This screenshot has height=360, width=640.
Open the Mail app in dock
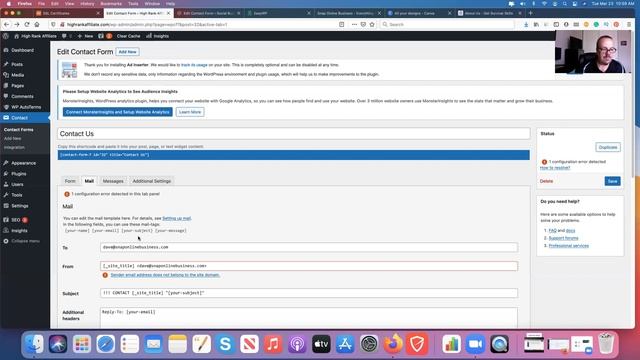pyautogui.click(x=153, y=344)
